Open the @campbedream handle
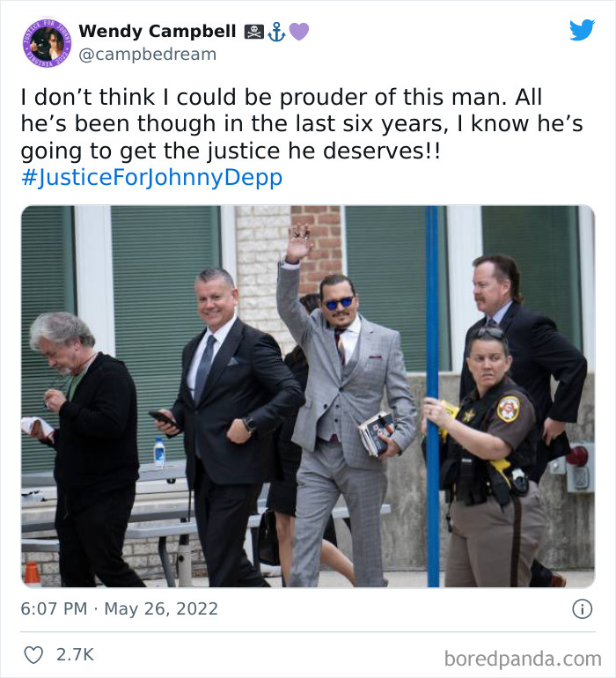616x678 pixels. pos(148,55)
